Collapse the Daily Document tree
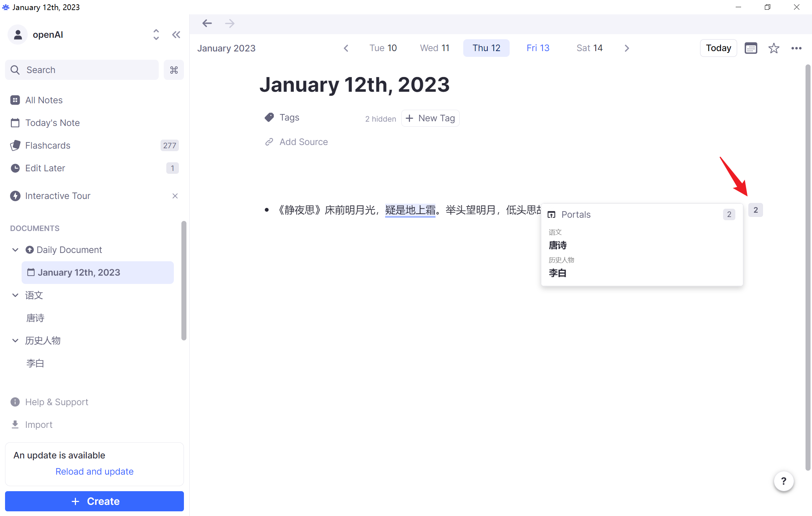 pyautogui.click(x=15, y=249)
